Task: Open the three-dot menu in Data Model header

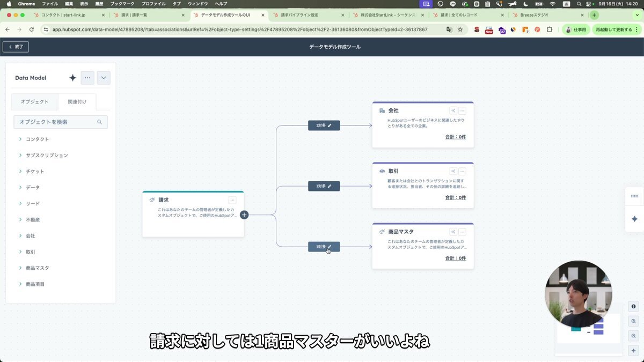Action: point(87,78)
